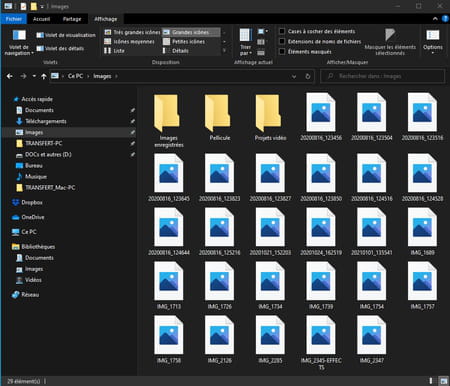Enable Cases à cocher des éléments

click(282, 31)
